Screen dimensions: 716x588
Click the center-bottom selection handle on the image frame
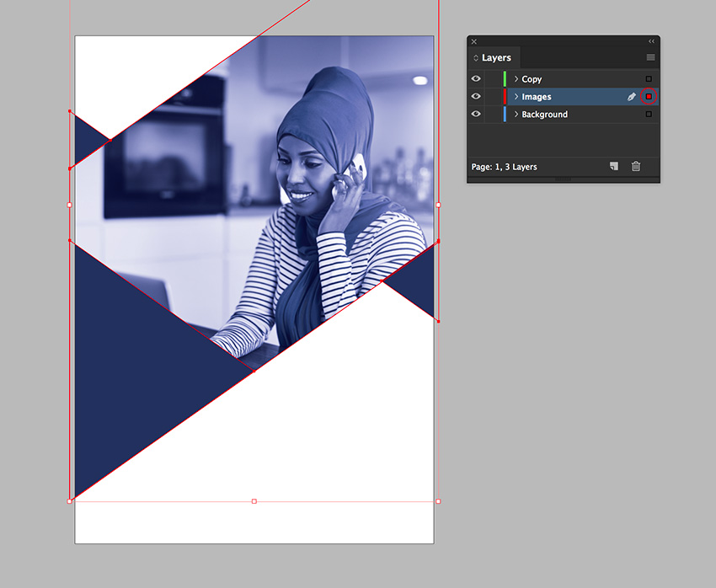tap(254, 500)
